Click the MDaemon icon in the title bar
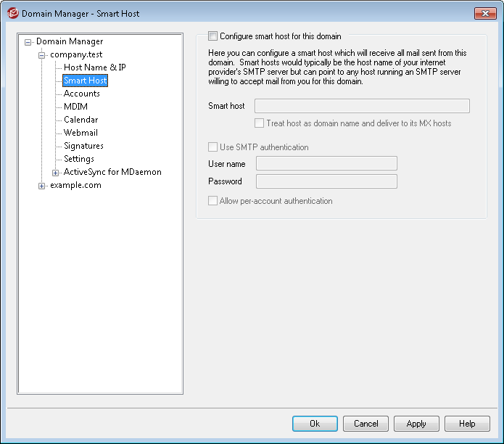Image resolution: width=504 pixels, height=444 pixels. pyautogui.click(x=12, y=13)
